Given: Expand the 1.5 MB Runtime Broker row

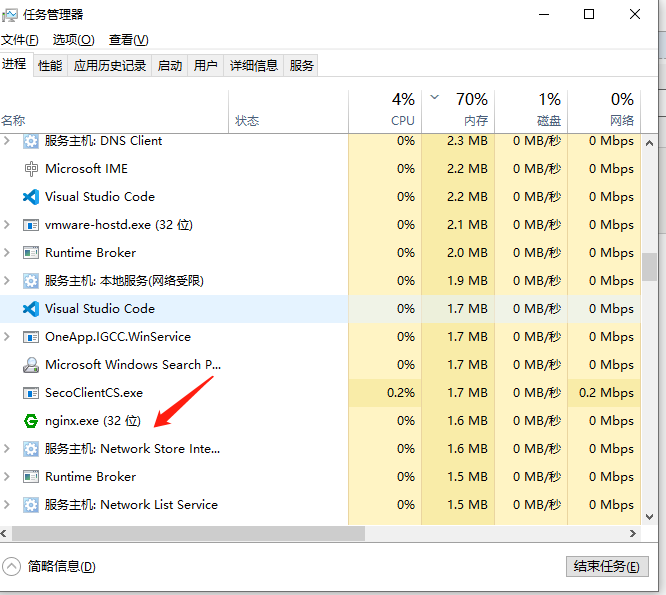Looking at the screenshot, I should point(6,477).
